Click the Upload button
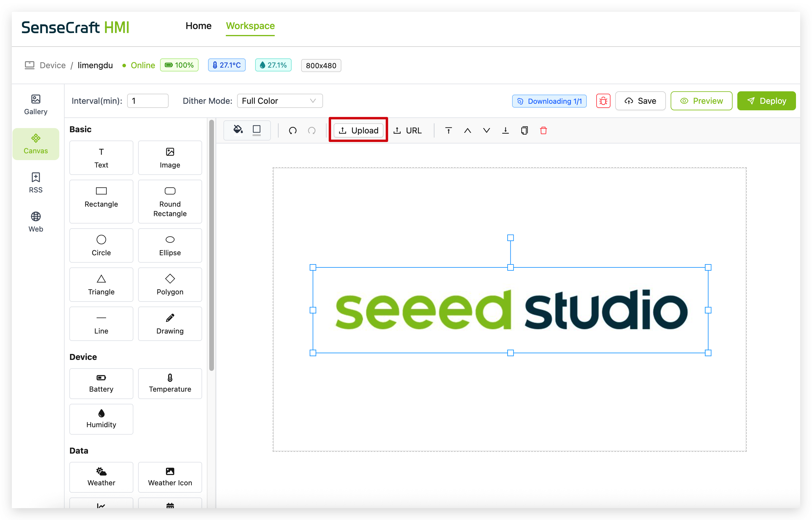 coord(358,130)
